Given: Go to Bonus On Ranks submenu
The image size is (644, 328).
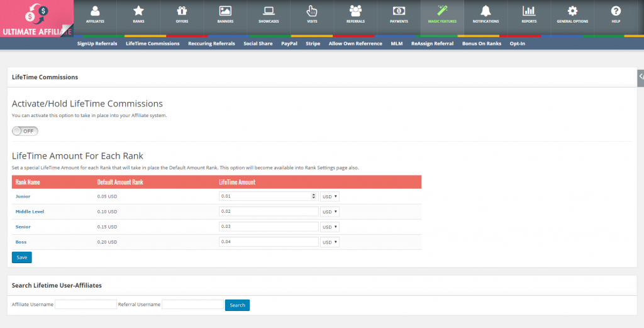Looking at the screenshot, I should (482, 43).
